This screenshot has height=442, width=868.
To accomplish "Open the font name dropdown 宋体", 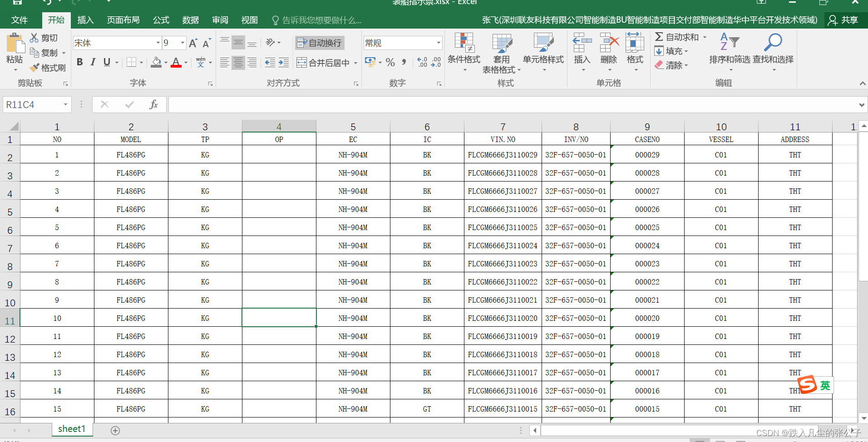I will coord(158,43).
